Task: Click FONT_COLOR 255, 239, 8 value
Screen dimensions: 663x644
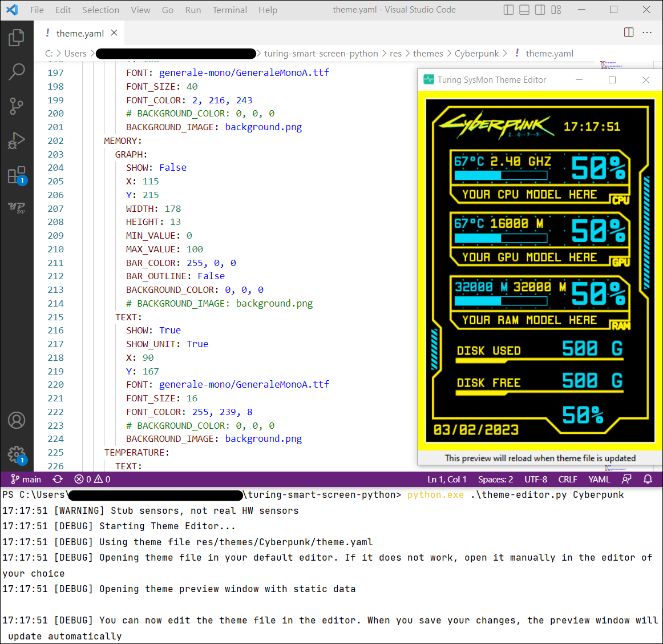Action: (x=223, y=412)
